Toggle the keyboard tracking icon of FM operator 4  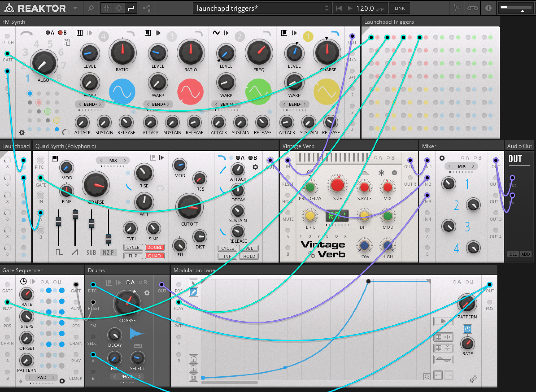tap(79, 33)
